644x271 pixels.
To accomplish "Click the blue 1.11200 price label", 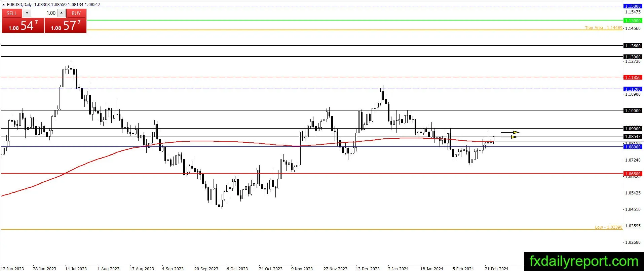I will 633,89.
